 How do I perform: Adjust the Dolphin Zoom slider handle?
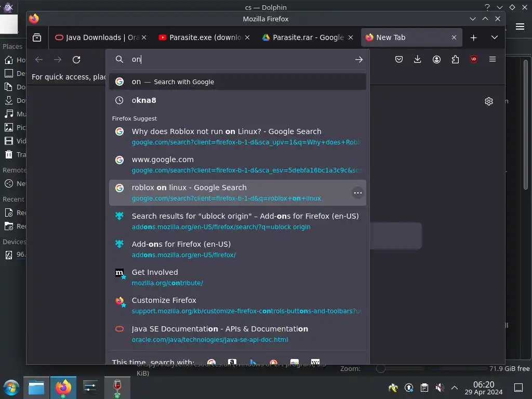point(381,368)
